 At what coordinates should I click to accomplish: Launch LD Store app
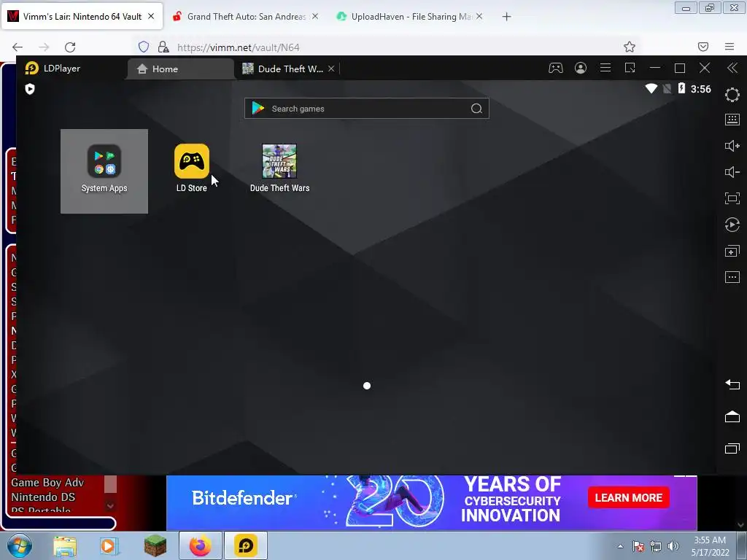pyautogui.click(x=192, y=168)
